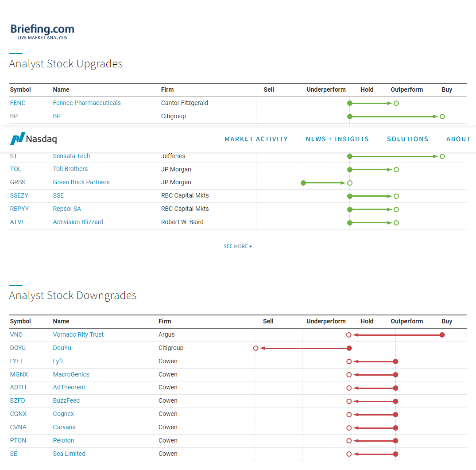Open Sea Limited company link

pos(69,454)
